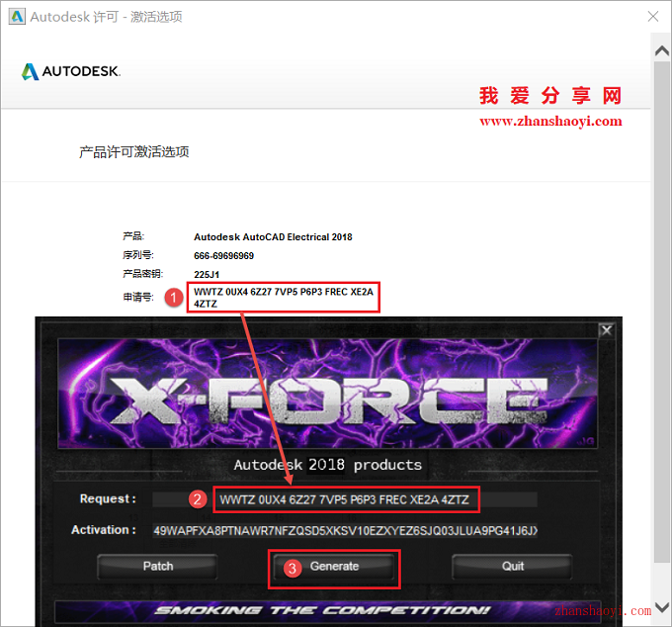This screenshot has height=627, width=672.
Task: Click the 申请号 label
Action: [x=138, y=298]
